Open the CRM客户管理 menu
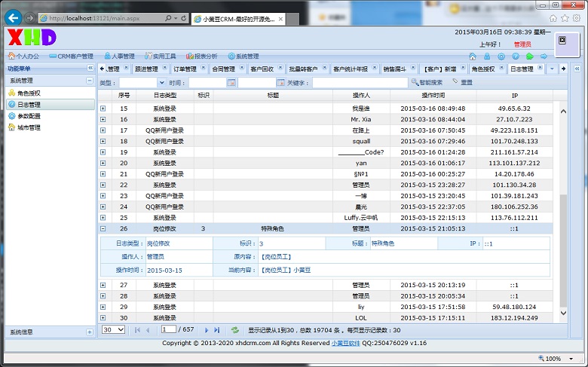 click(x=72, y=56)
